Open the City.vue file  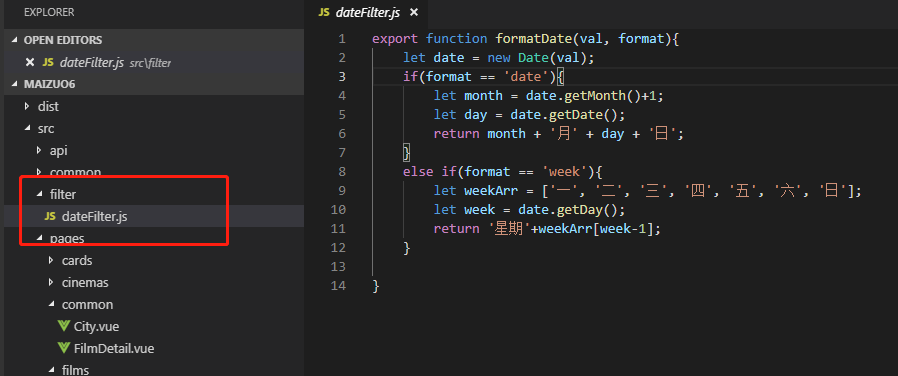click(x=96, y=327)
